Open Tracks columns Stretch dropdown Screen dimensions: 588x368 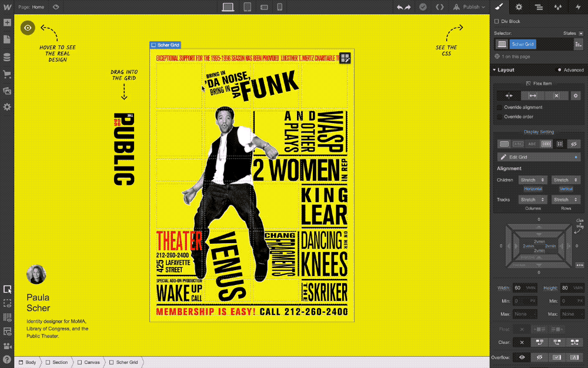(x=533, y=200)
